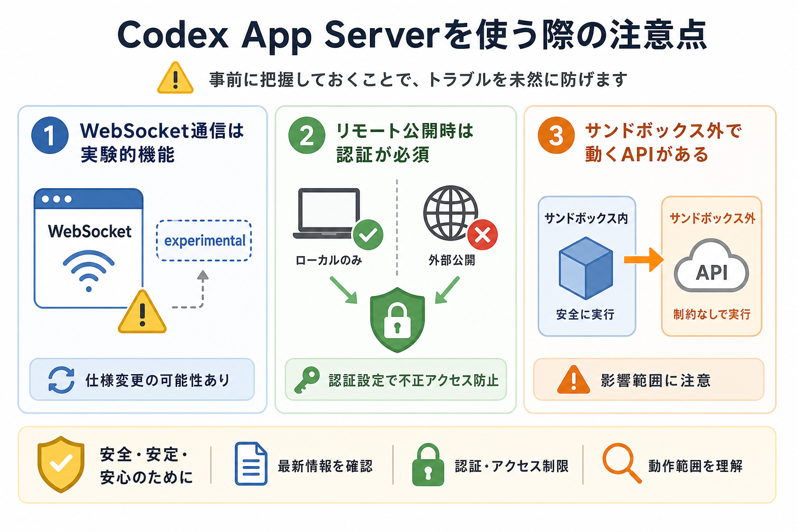This screenshot has height=532, width=798.
Task: Click the red X badge on the globe
Action: click(483, 235)
